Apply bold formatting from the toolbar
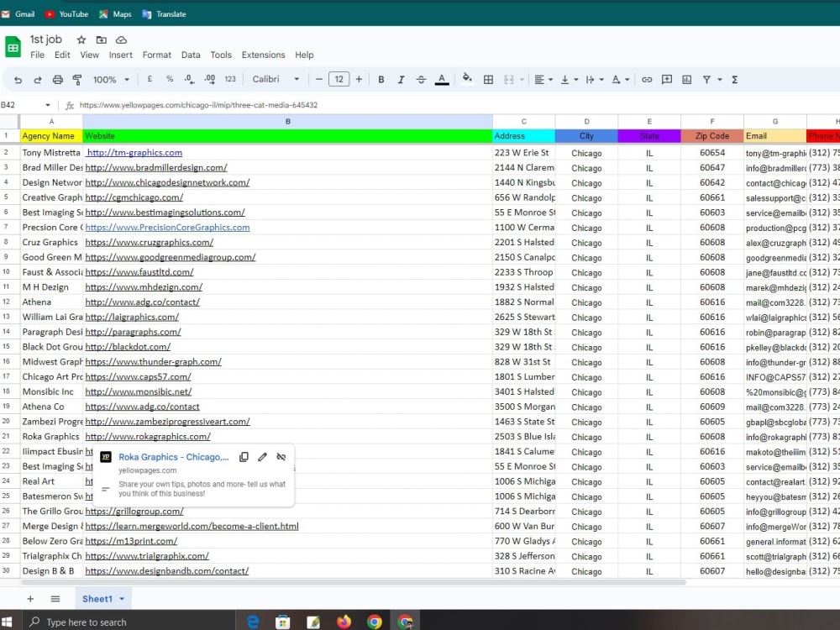This screenshot has height=630, width=840. pos(381,79)
